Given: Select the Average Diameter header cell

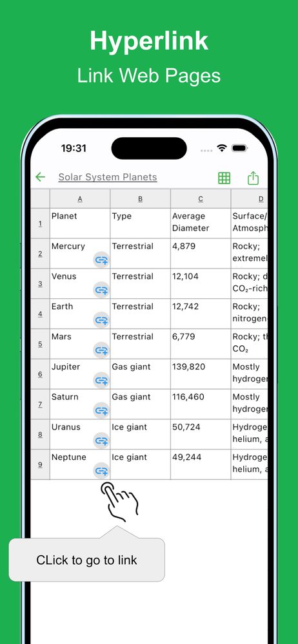Looking at the screenshot, I should click(x=201, y=223).
